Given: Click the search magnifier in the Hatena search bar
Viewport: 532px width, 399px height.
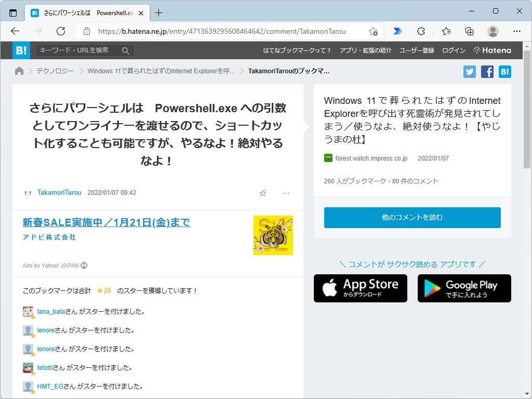Looking at the screenshot, I should pos(125,50).
